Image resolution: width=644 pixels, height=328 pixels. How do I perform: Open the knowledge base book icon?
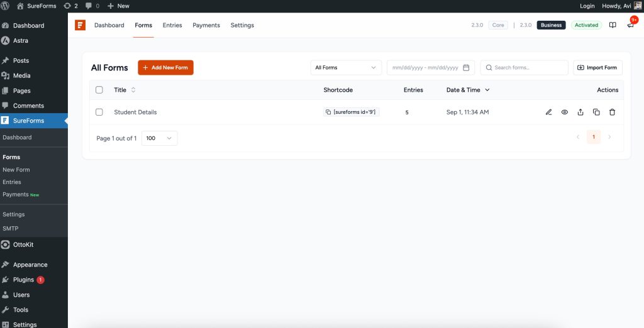(x=613, y=25)
